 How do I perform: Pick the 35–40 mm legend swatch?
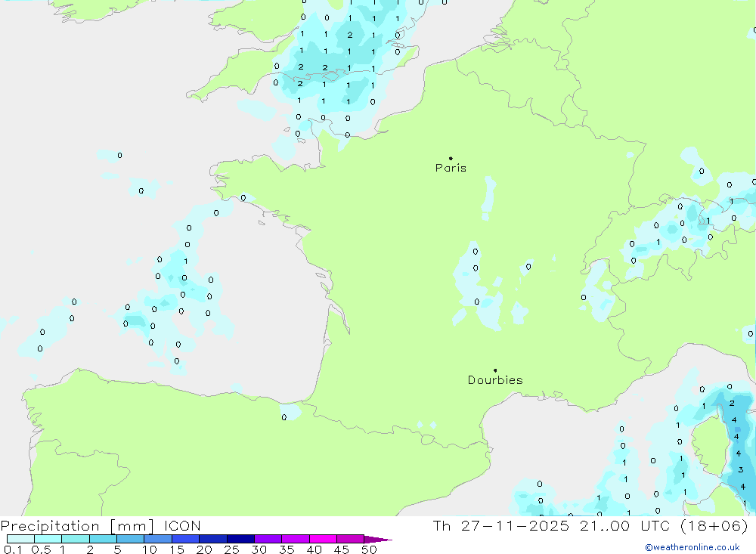click(x=296, y=539)
